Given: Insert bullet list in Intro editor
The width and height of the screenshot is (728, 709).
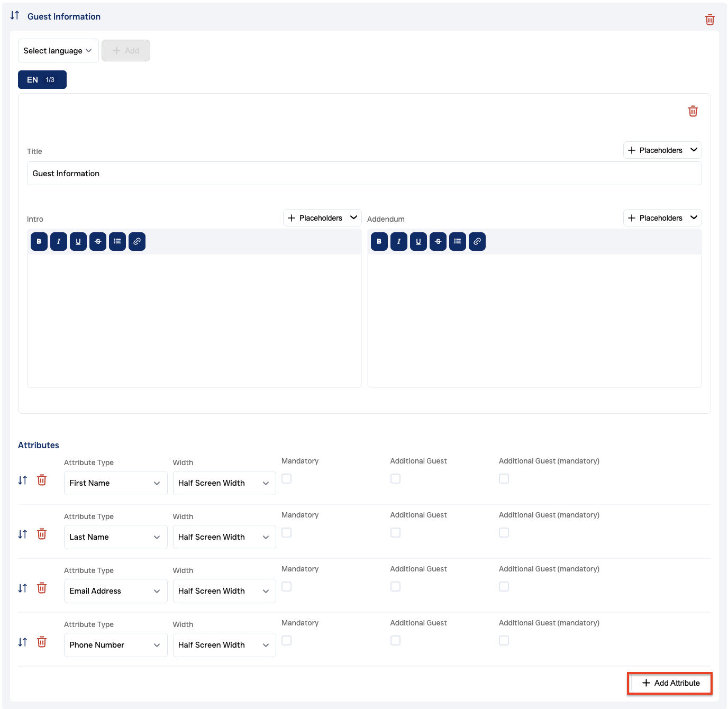Looking at the screenshot, I should click(x=117, y=241).
